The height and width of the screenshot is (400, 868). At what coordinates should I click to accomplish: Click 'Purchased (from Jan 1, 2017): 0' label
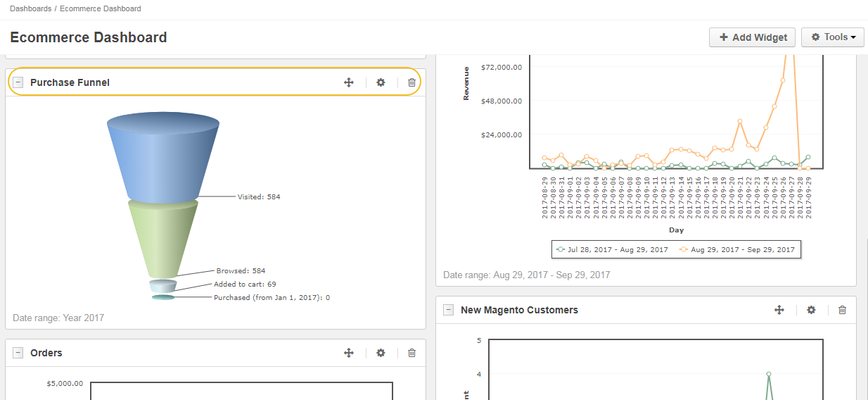tap(272, 297)
